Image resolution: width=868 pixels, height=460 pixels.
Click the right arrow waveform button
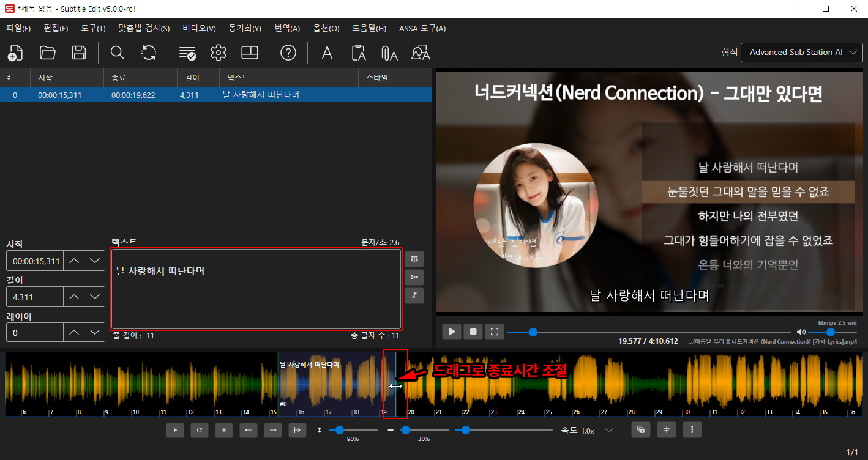273,431
